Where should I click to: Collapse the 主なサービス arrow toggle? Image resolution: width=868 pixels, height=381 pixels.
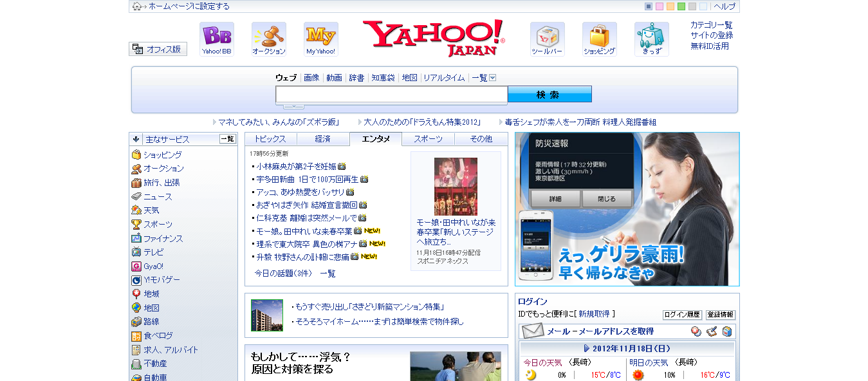click(136, 139)
